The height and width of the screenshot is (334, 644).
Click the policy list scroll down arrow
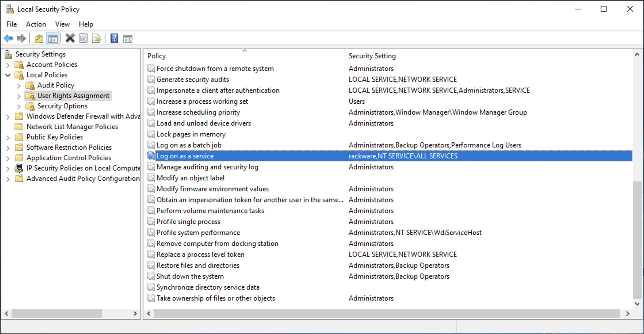[637, 304]
